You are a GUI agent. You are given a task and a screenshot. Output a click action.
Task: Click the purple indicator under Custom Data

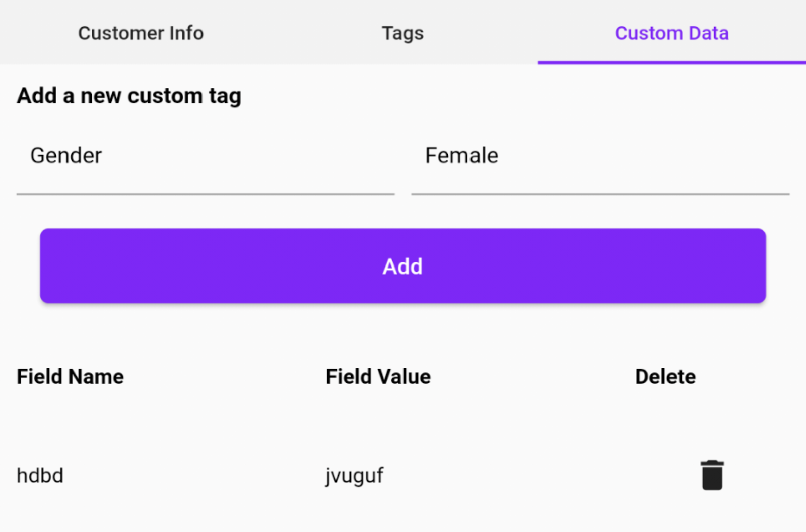pos(671,62)
